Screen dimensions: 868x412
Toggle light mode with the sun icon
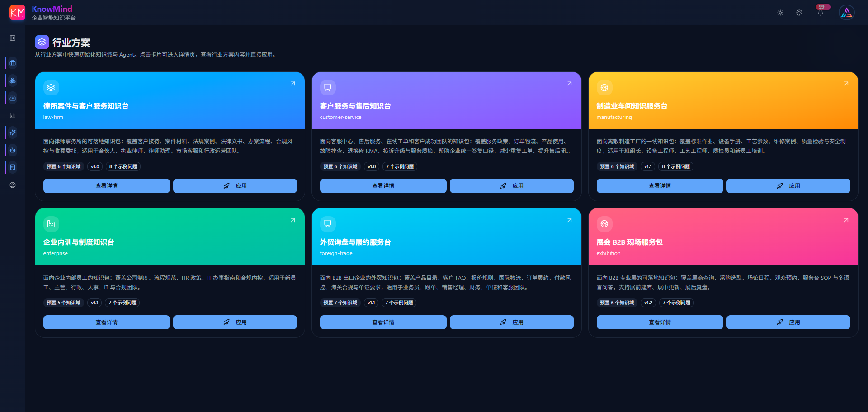[x=780, y=13]
